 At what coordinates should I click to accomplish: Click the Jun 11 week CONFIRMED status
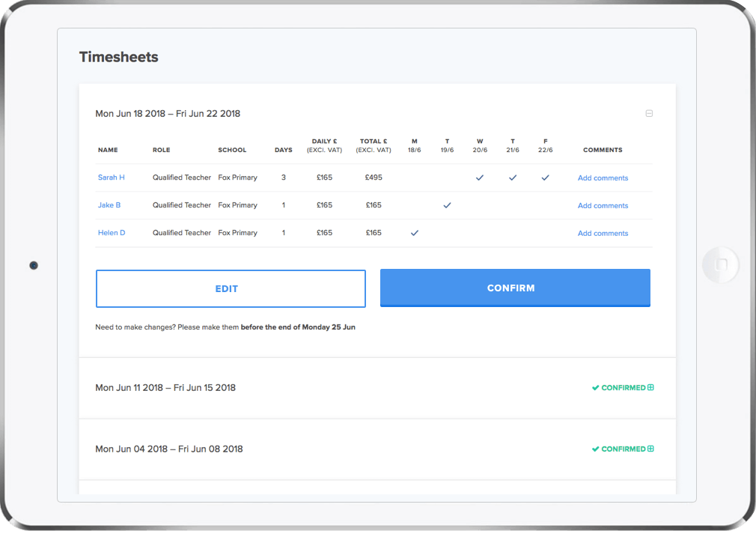(618, 387)
